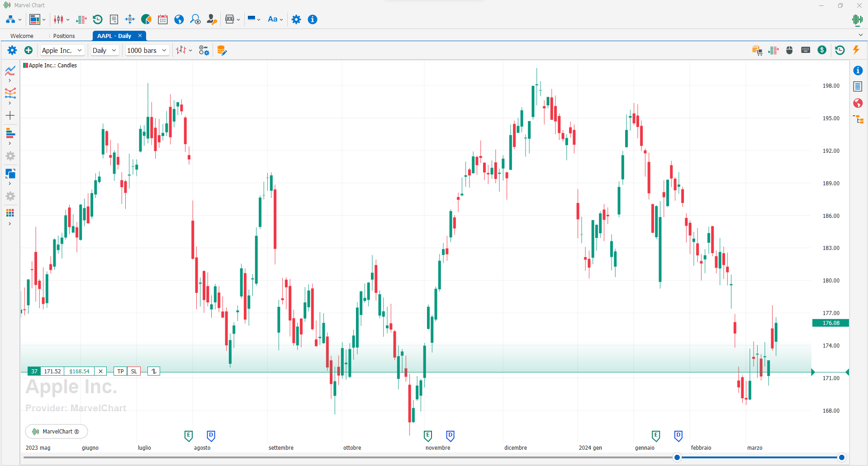Expand the colored grid tool chevron
This screenshot has height=466, width=868.
click(9, 224)
